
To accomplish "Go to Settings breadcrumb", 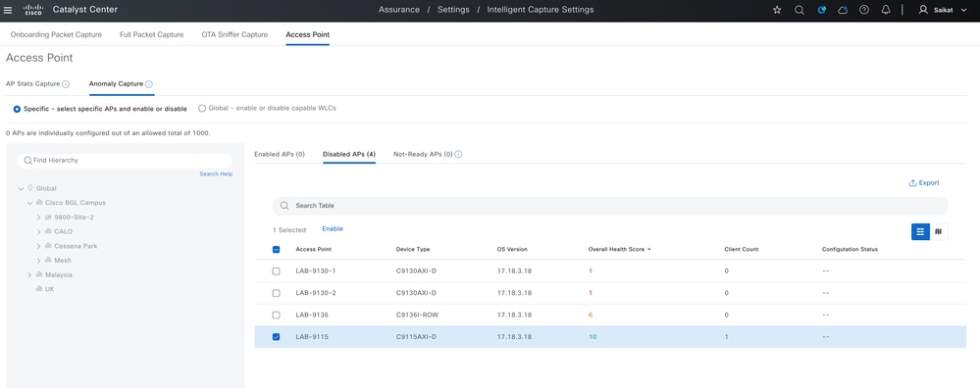I will click(x=452, y=10).
